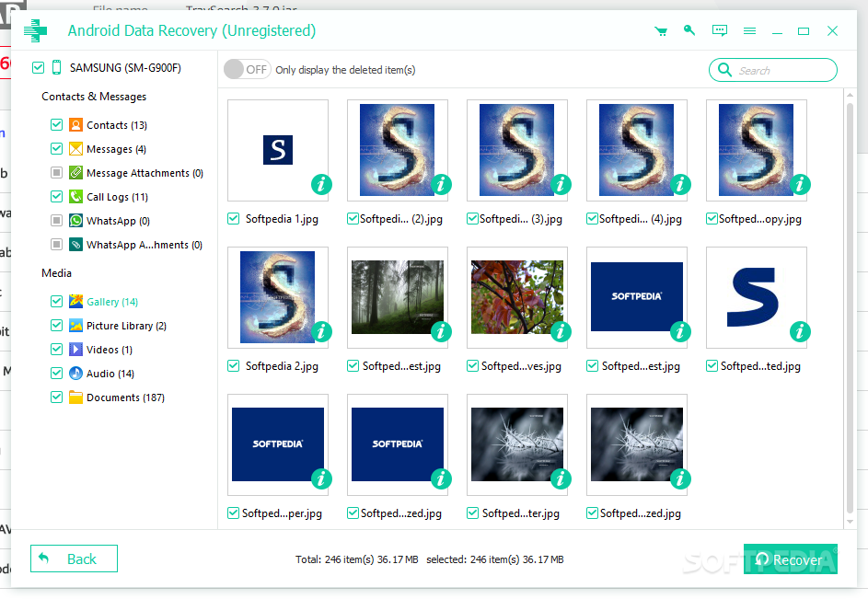The width and height of the screenshot is (868, 599).
Task: Select the large blue S logo thumbnail
Action: click(757, 297)
